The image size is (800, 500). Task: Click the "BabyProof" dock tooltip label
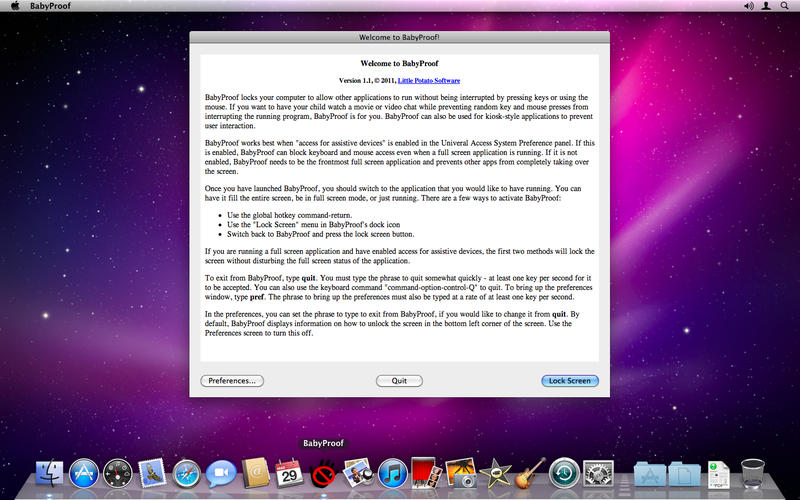pos(323,443)
